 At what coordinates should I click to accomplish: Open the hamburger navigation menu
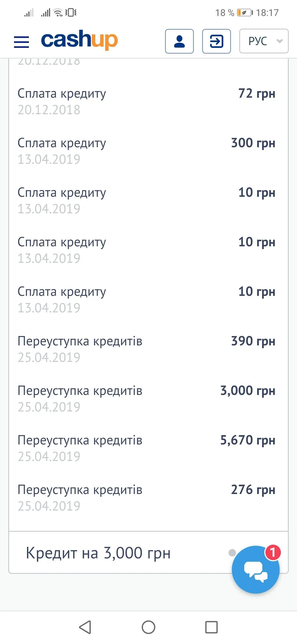click(x=21, y=42)
